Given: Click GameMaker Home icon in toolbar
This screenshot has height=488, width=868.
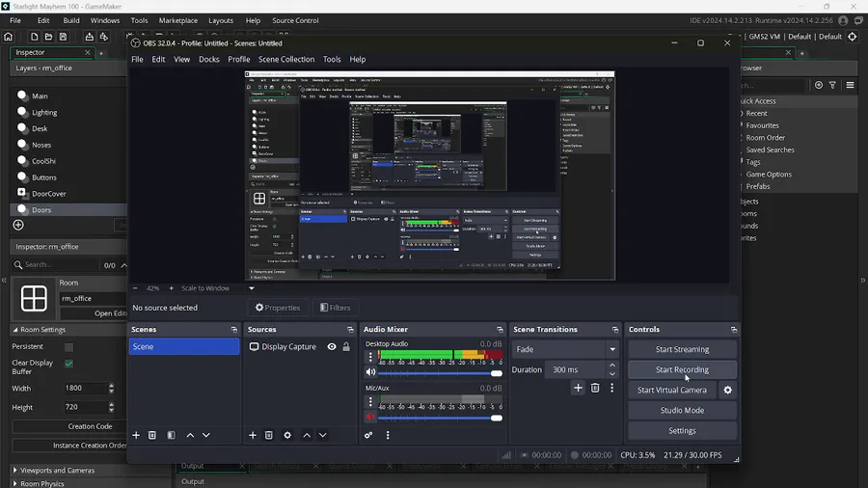Looking at the screenshot, I should coord(9,37).
